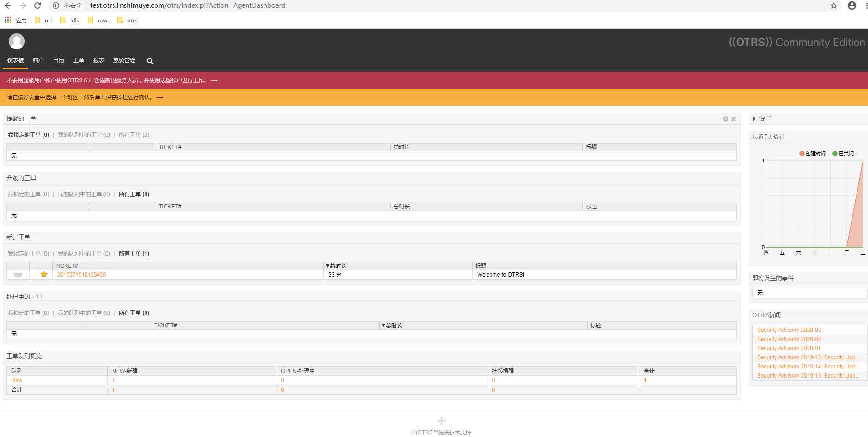Open the owa bookmark folder
The image size is (868, 437).
click(98, 20)
